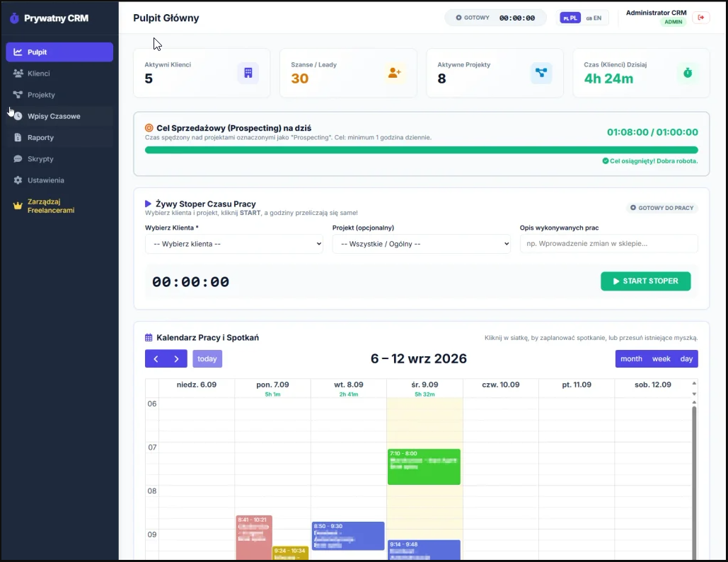Switch language to PL

click(570, 18)
